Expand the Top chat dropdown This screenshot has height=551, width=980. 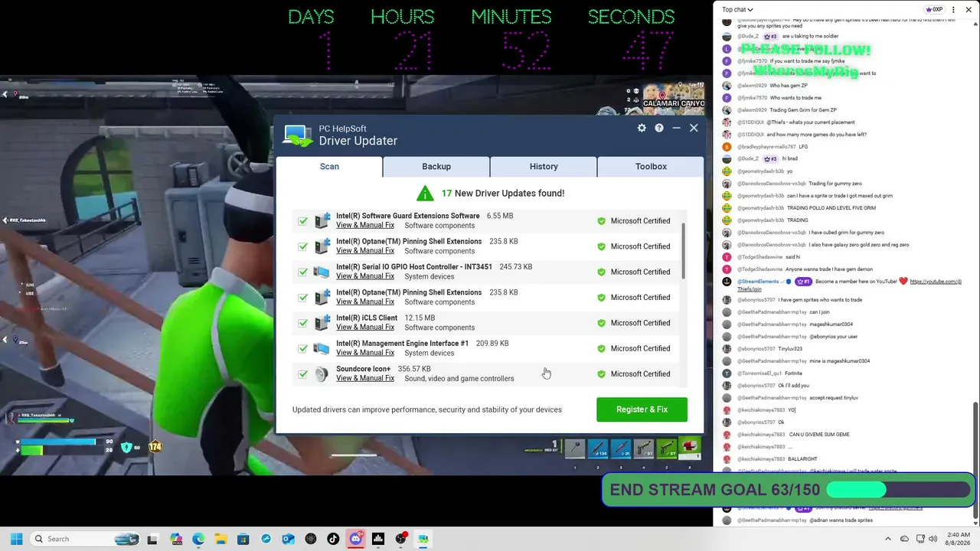[738, 9]
